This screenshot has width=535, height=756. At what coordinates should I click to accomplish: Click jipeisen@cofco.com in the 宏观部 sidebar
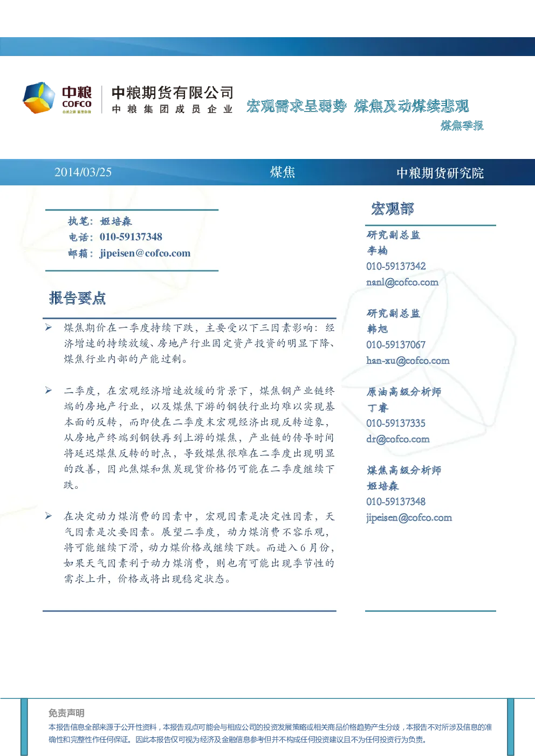click(409, 517)
